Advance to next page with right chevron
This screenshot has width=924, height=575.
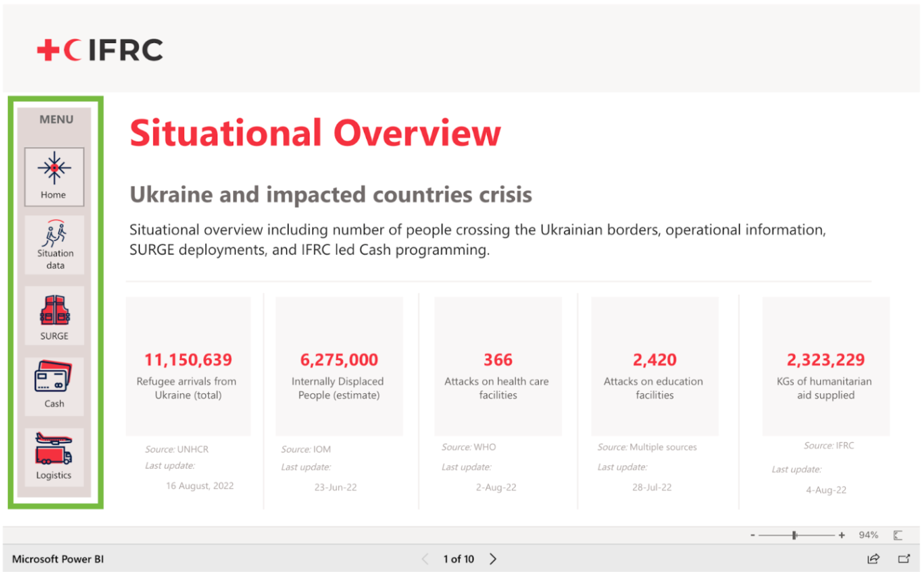click(493, 558)
